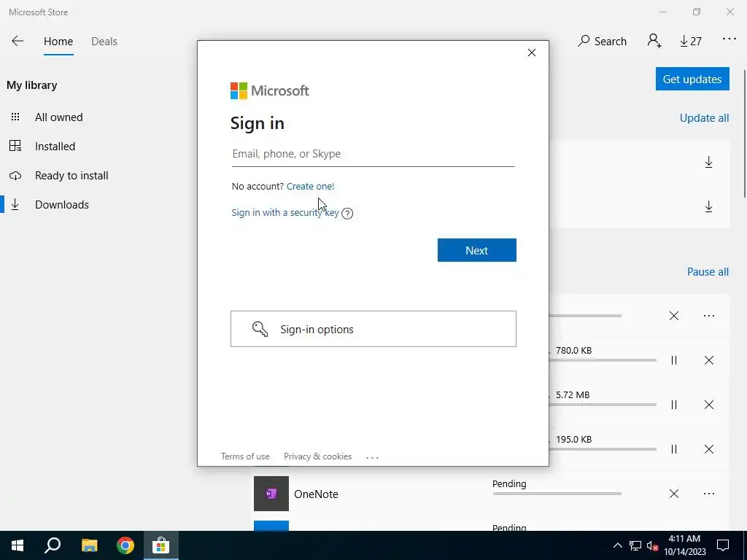Click the Get updates button
Viewport: 747px width, 560px height.
pos(692,79)
